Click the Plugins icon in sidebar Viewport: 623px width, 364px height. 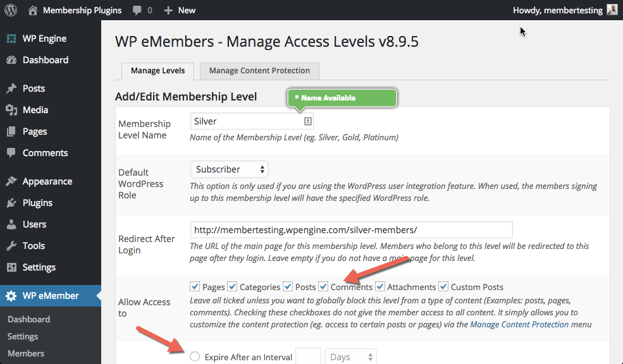[11, 203]
